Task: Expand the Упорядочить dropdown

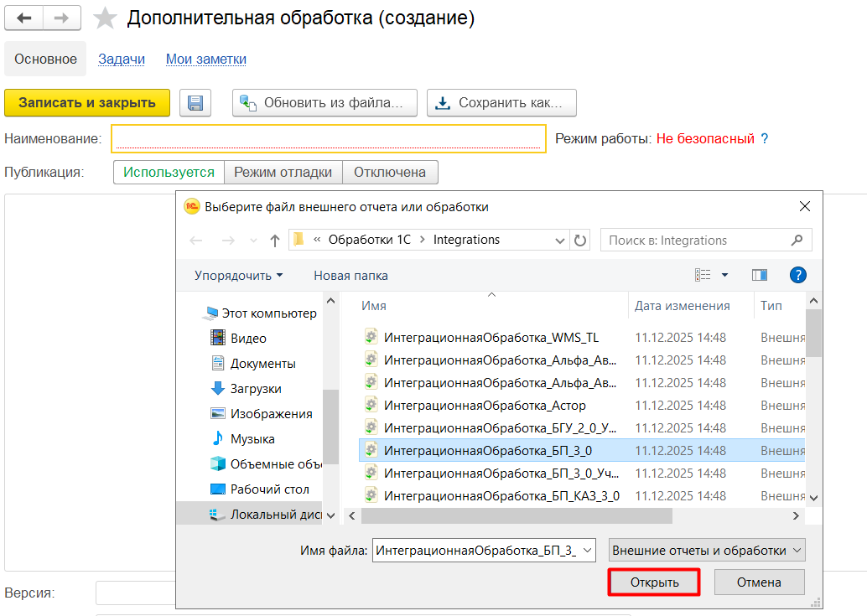Action: (x=238, y=276)
